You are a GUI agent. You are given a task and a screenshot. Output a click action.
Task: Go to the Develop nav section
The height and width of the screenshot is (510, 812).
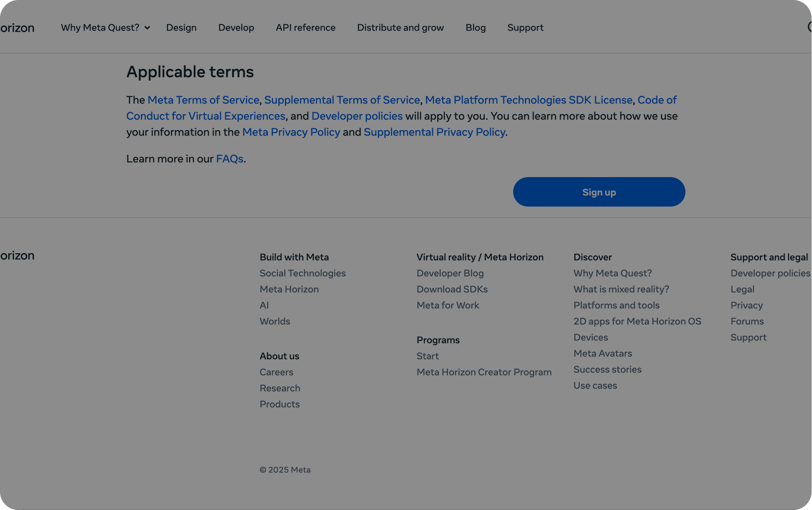tap(236, 28)
